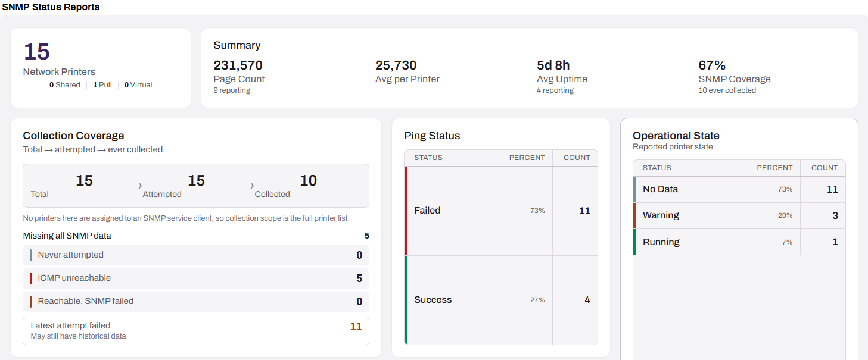Open the Network Printers count card

point(101,68)
